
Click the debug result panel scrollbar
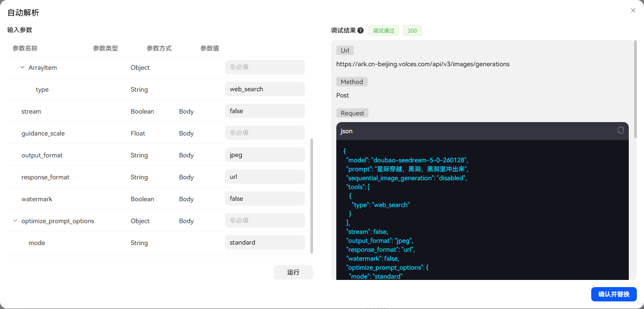636,89
